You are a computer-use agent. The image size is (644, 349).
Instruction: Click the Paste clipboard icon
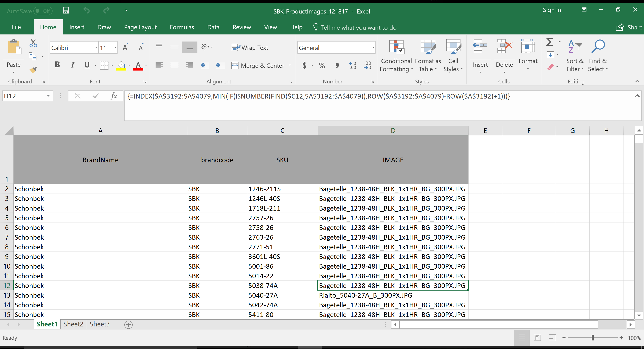pyautogui.click(x=14, y=47)
